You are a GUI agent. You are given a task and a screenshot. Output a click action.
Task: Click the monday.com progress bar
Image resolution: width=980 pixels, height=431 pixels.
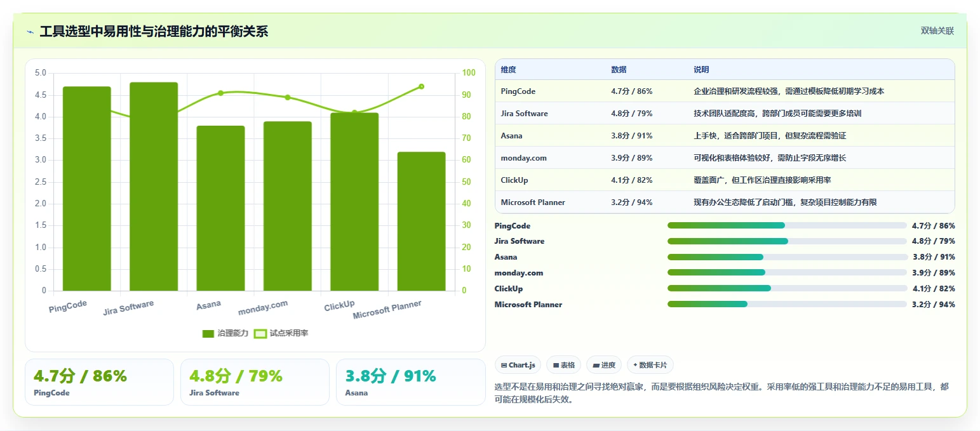pos(787,273)
